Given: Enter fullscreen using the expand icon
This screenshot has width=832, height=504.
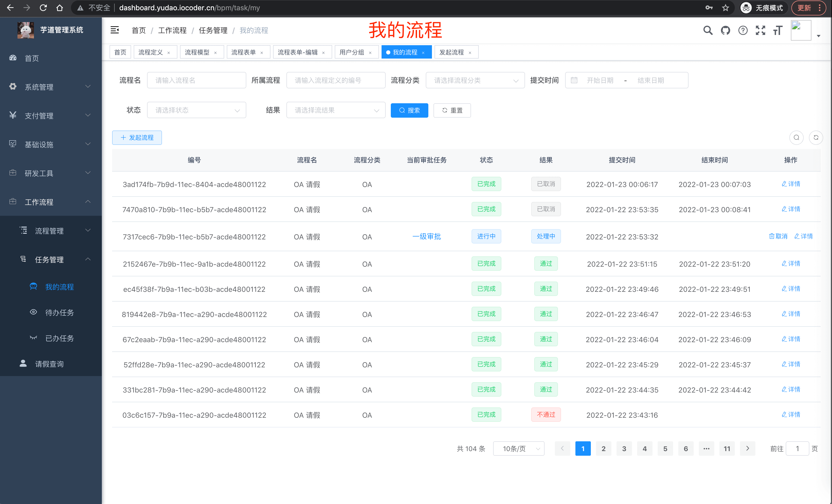Looking at the screenshot, I should 761,30.
